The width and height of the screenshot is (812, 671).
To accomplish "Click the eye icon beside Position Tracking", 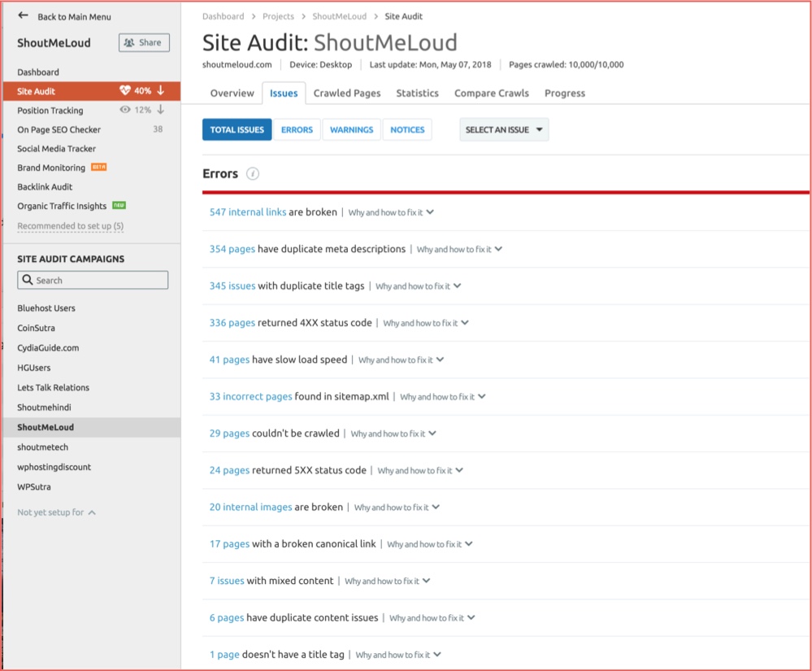I will [125, 110].
